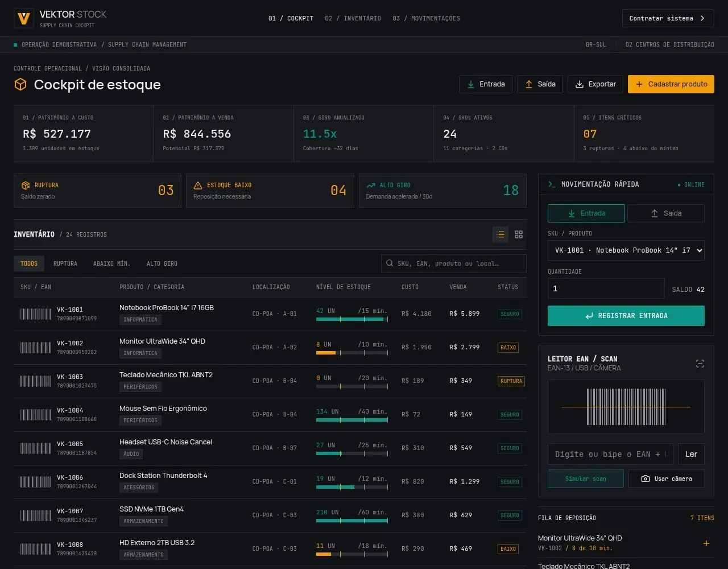Select Saída mode in Movimentação Rápida
Screen dimensions: 728x569
coord(666,213)
